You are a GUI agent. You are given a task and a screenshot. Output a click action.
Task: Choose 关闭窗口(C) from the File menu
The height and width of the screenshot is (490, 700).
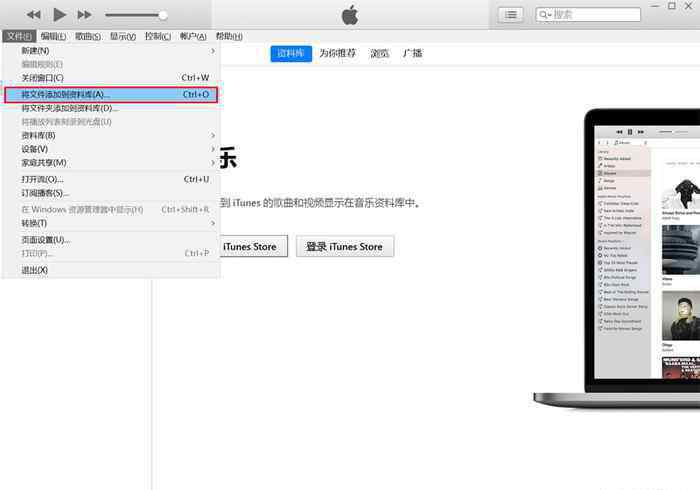point(111,78)
